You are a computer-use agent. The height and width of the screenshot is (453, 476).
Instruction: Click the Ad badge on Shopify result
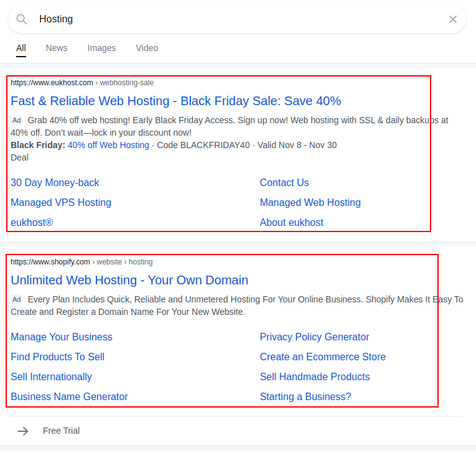16,299
